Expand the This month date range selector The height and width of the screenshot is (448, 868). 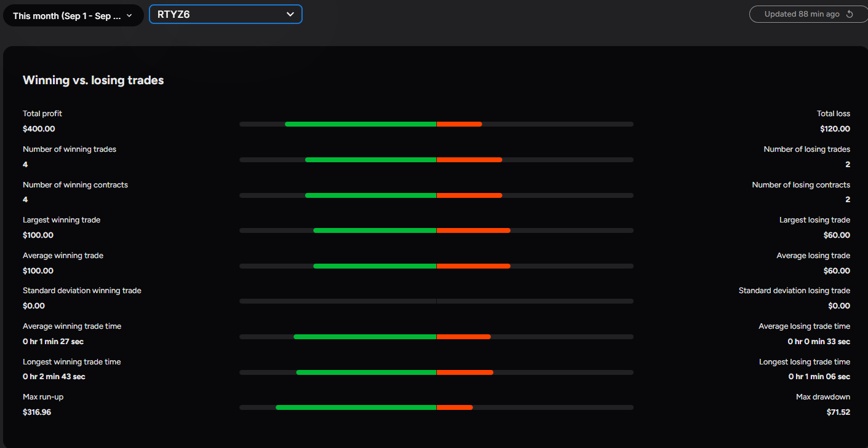click(73, 16)
